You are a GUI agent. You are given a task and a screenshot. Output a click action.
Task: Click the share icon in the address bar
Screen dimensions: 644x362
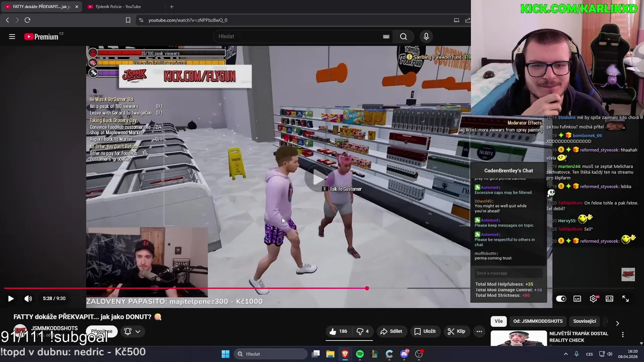467,20
